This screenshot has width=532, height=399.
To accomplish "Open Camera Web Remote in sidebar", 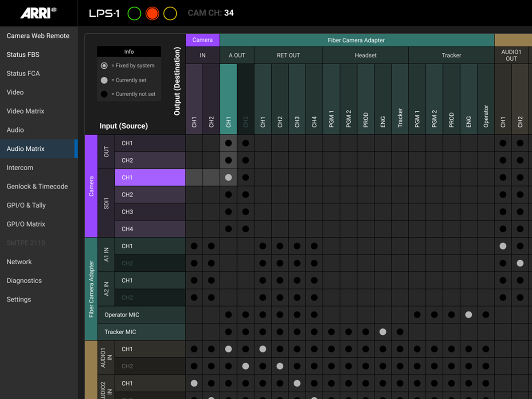I will [38, 36].
